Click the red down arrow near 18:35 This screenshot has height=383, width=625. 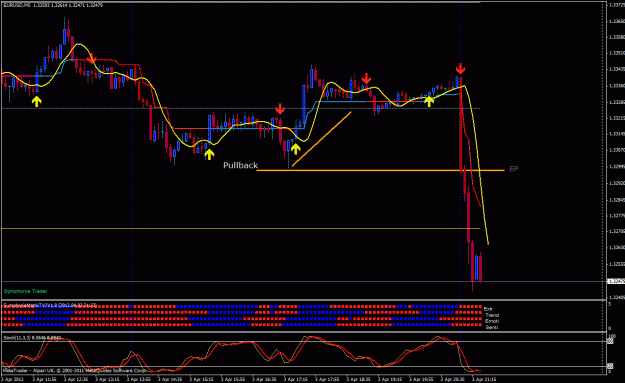tap(366, 78)
